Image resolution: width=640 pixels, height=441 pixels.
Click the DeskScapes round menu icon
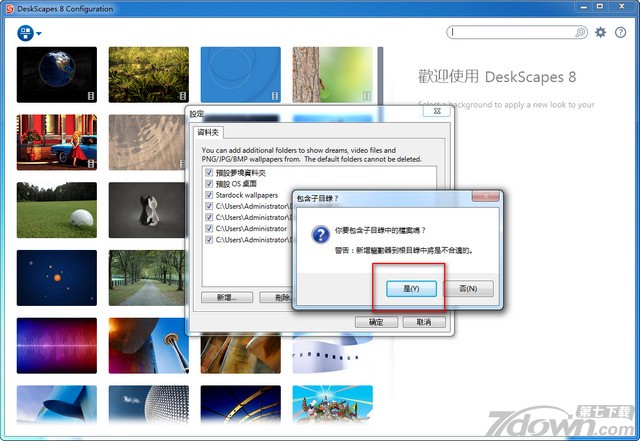click(x=25, y=33)
